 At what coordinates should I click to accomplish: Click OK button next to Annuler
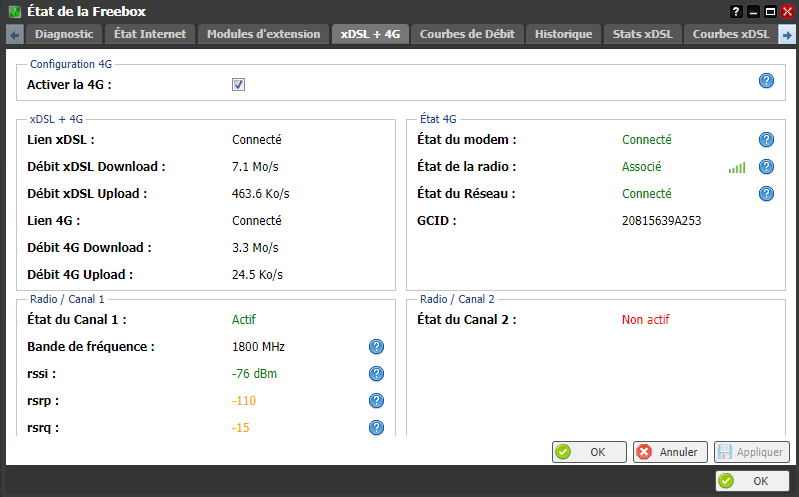click(x=589, y=452)
